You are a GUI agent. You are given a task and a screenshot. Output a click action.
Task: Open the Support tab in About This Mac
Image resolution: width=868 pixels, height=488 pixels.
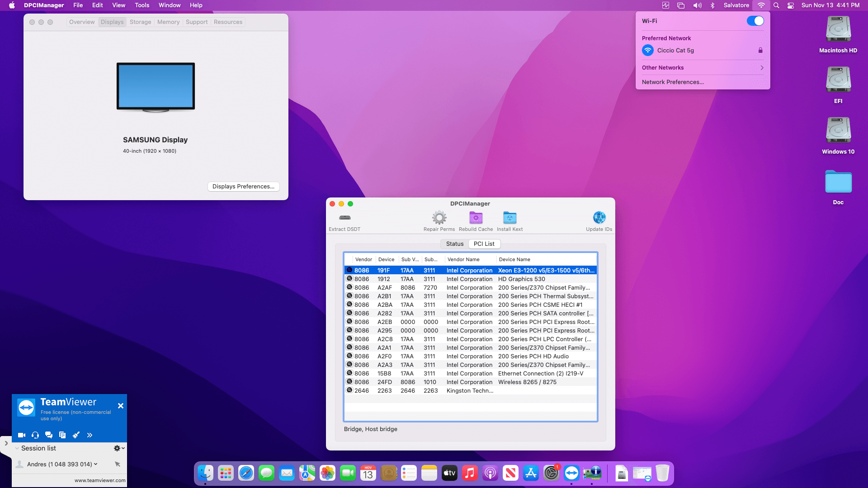(197, 22)
